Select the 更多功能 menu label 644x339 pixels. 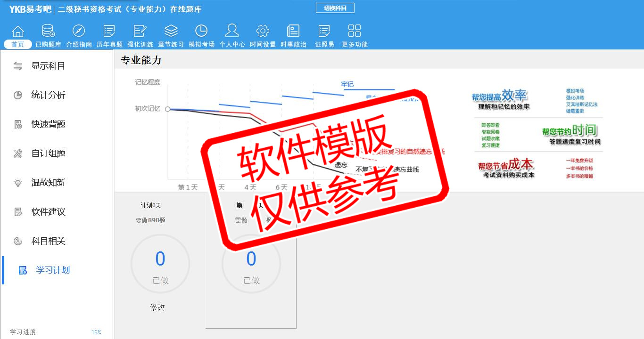tap(355, 44)
